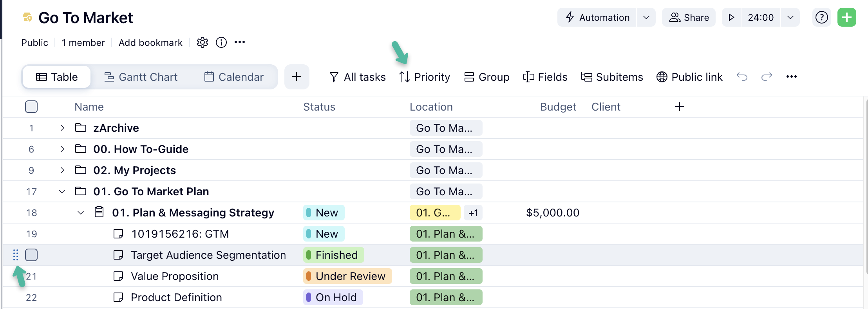Start the timer play button

pyautogui.click(x=731, y=18)
